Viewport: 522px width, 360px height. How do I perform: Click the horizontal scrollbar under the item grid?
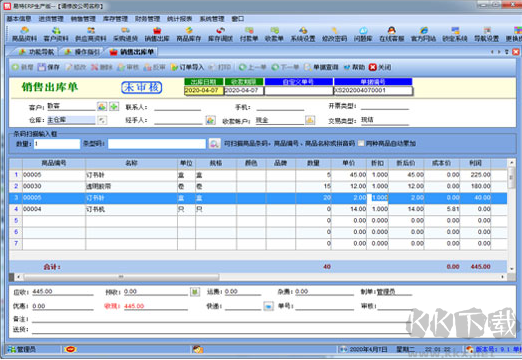click(260, 277)
